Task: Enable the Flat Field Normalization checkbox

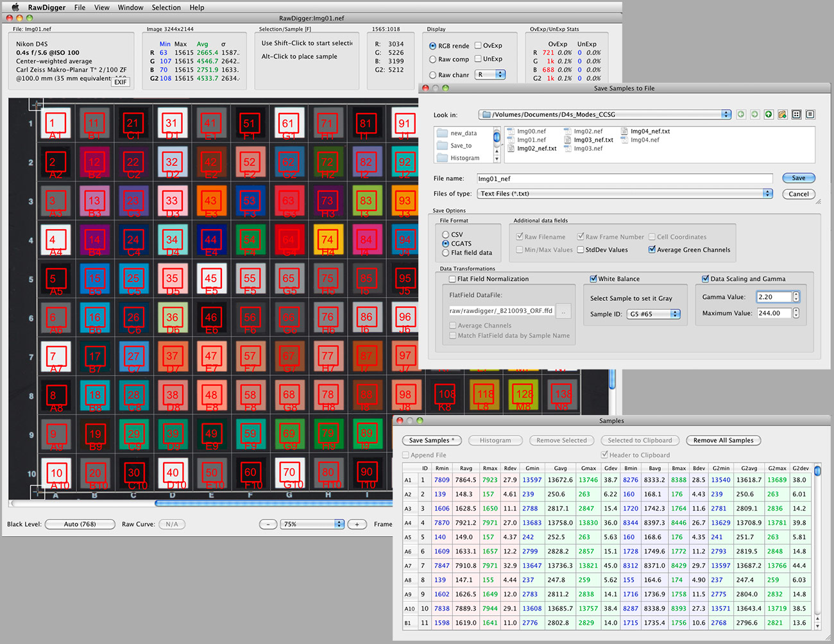Action: (x=453, y=279)
